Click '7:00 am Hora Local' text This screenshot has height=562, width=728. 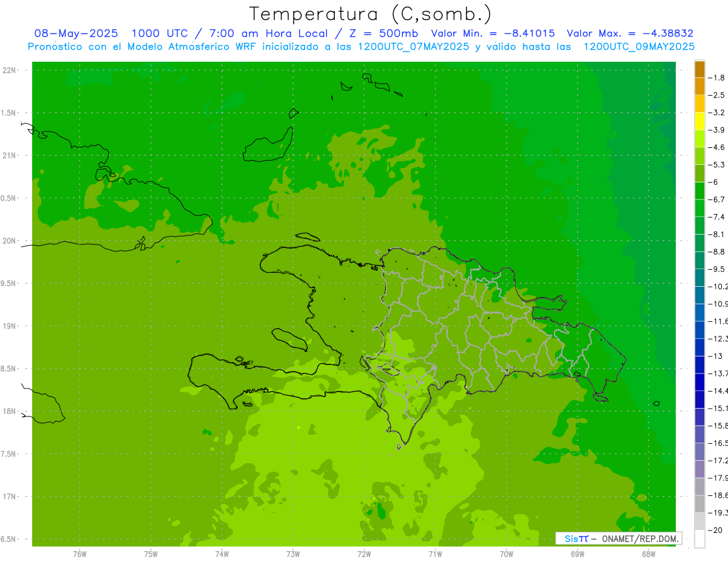[x=268, y=33]
